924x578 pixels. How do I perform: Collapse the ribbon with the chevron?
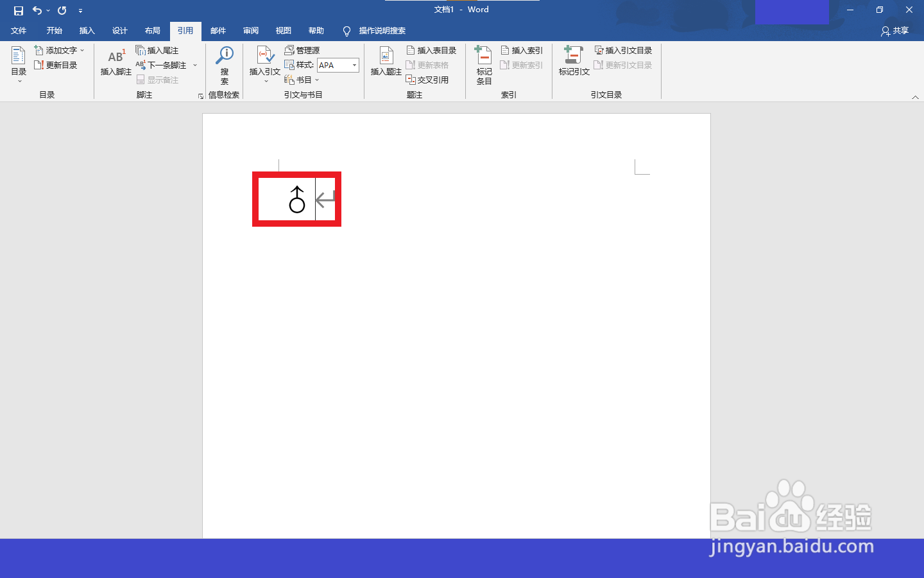coord(915,97)
